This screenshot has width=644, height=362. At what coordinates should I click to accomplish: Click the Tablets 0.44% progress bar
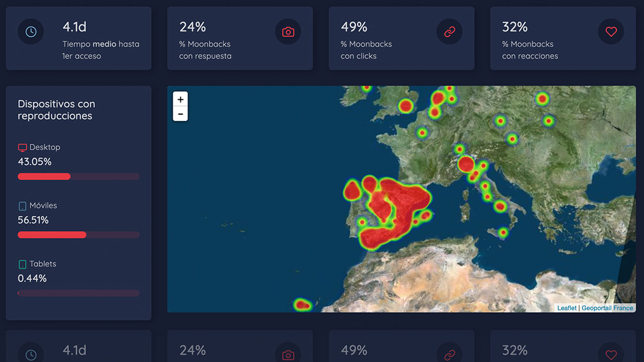(78, 293)
